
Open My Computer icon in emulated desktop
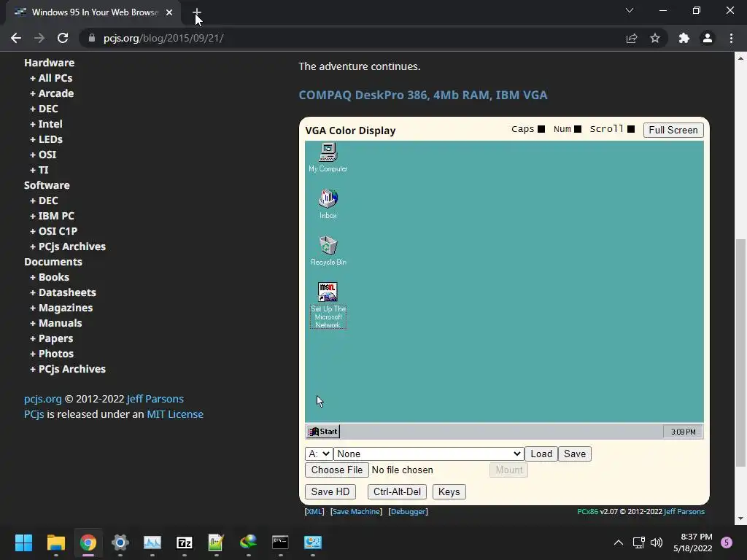tap(328, 157)
